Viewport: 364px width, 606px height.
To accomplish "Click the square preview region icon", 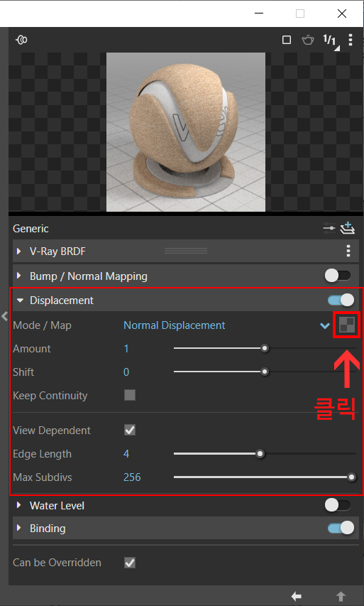I will pos(287,39).
